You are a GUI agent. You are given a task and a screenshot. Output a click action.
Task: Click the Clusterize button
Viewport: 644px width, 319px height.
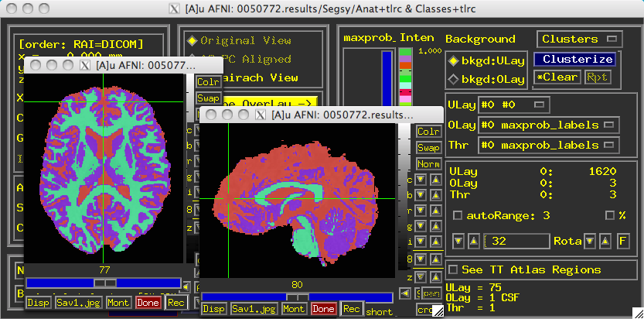[x=575, y=59]
